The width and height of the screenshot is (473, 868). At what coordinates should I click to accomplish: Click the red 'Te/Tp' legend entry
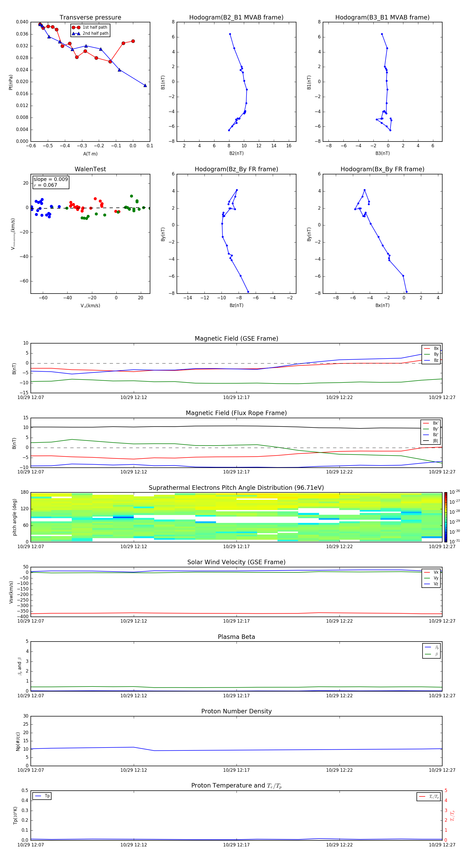point(429,796)
